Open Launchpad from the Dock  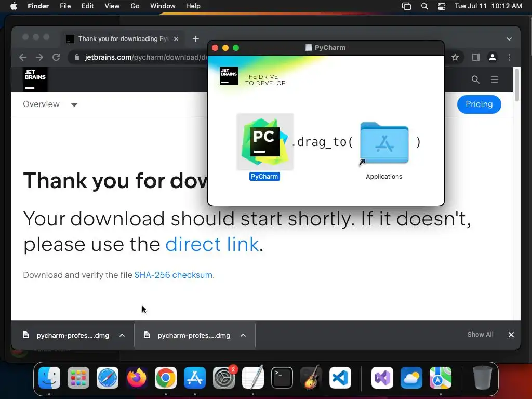pos(78,378)
